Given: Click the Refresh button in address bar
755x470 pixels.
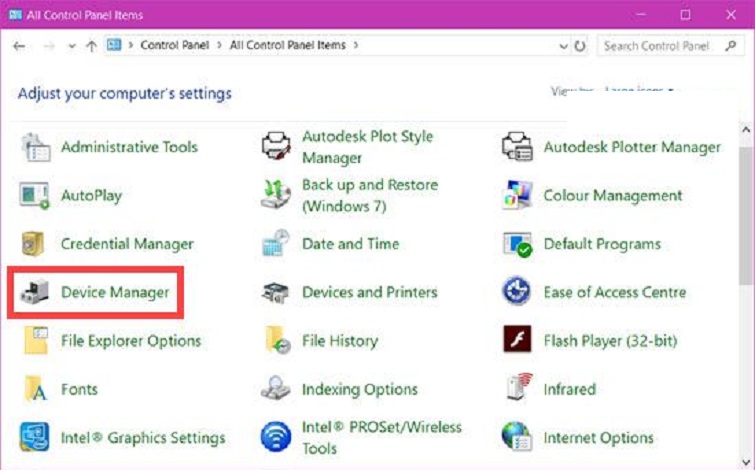Looking at the screenshot, I should [580, 46].
